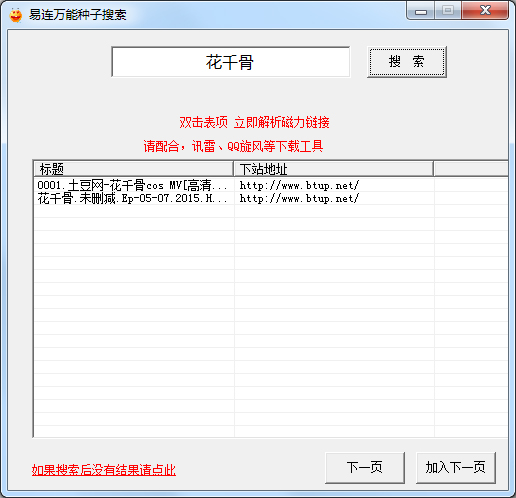This screenshot has height=498, width=516.
Task: Click the 搜 索 search button
Action: point(407,62)
